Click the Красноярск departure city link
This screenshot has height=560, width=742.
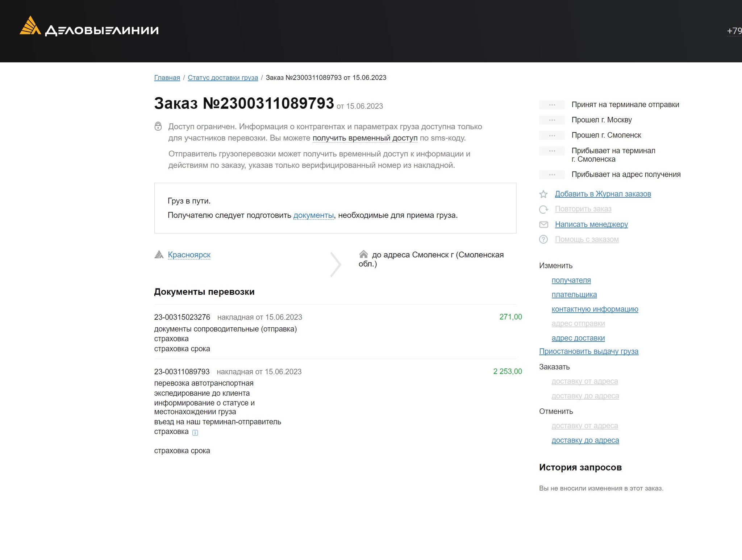click(189, 255)
